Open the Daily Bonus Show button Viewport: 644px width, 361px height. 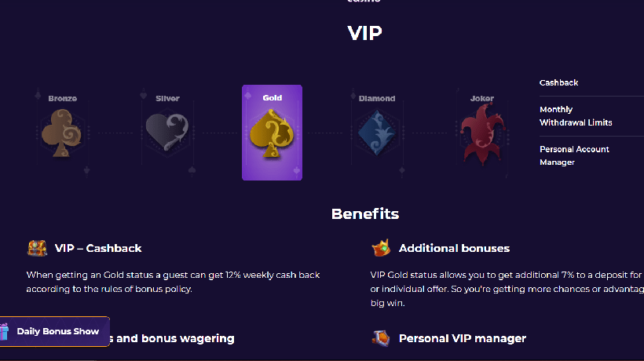pos(58,331)
